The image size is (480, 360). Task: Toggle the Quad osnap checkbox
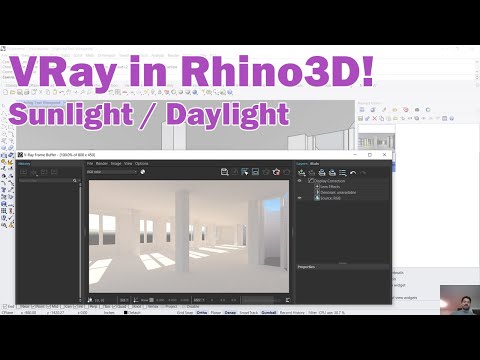pyautogui.click(x=114, y=306)
